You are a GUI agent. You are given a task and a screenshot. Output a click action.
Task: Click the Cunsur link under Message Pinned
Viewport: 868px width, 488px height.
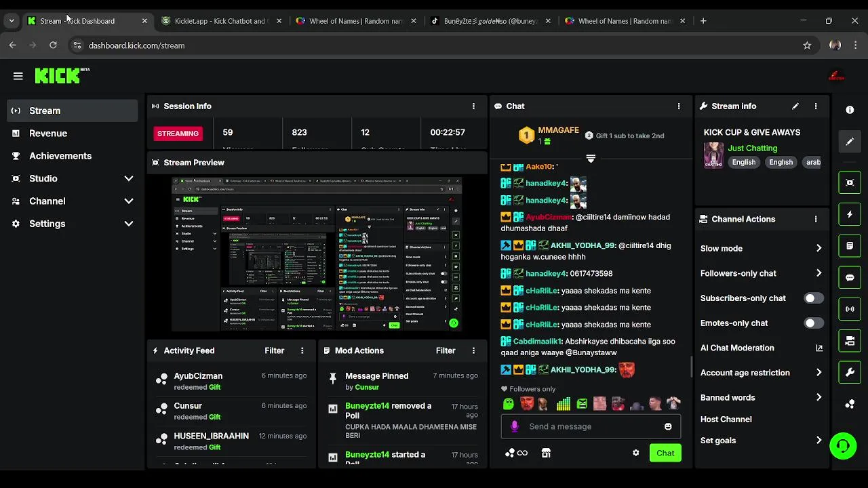point(367,387)
